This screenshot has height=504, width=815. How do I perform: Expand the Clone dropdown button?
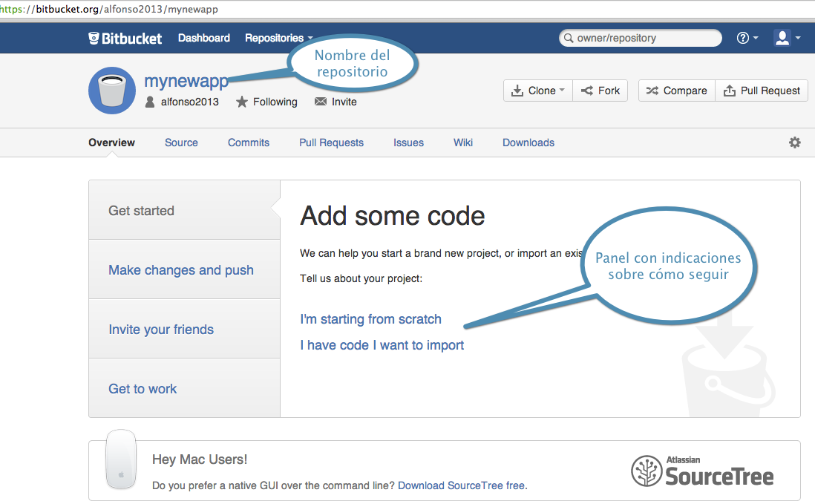[x=538, y=91]
